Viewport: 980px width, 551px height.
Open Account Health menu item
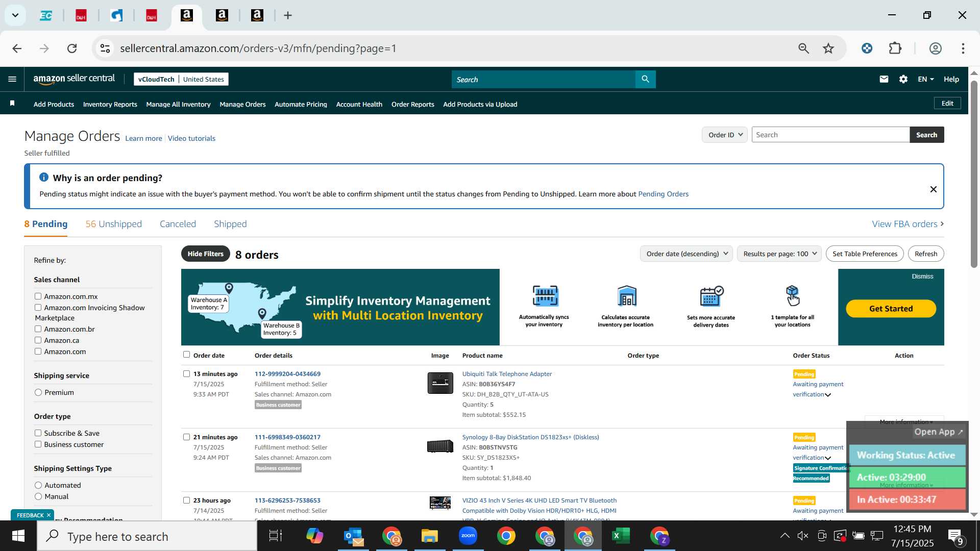point(359,104)
